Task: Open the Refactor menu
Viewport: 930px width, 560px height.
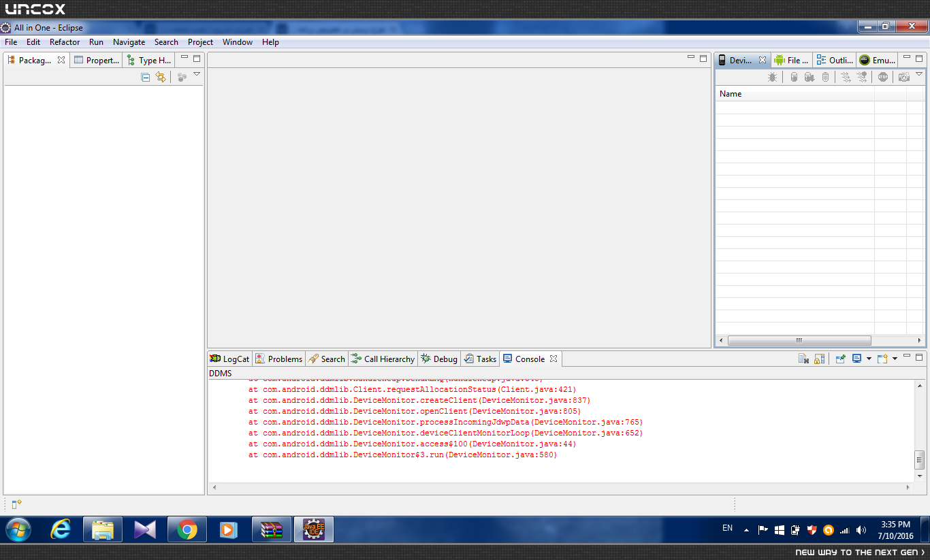Action: pos(65,42)
